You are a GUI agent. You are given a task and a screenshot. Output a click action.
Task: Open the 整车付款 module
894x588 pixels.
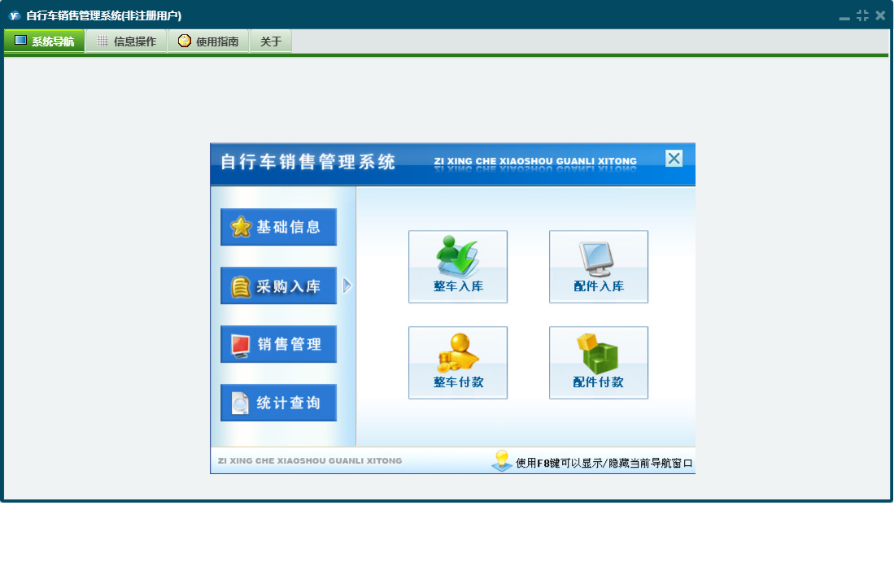(x=458, y=363)
